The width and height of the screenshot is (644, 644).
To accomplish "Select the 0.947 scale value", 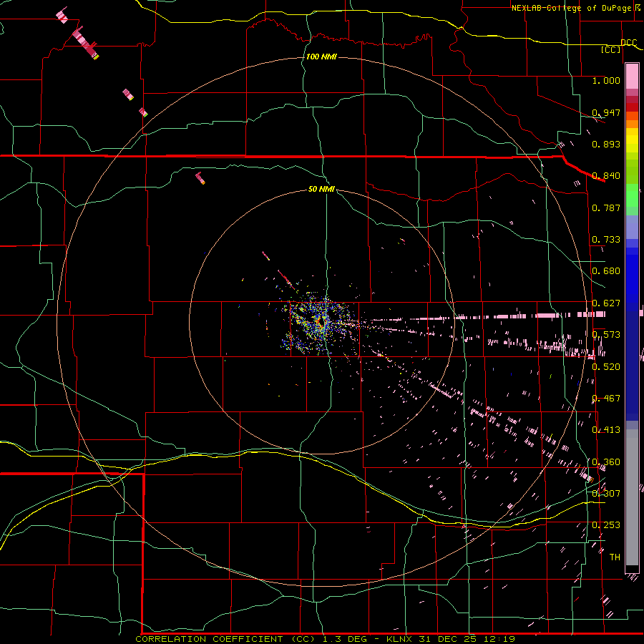I will [606, 112].
